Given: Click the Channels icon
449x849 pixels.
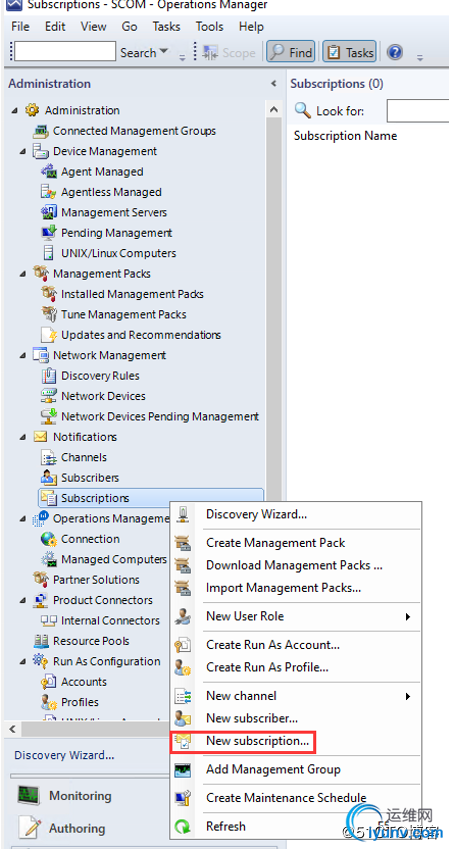Looking at the screenshot, I should tap(48, 458).
